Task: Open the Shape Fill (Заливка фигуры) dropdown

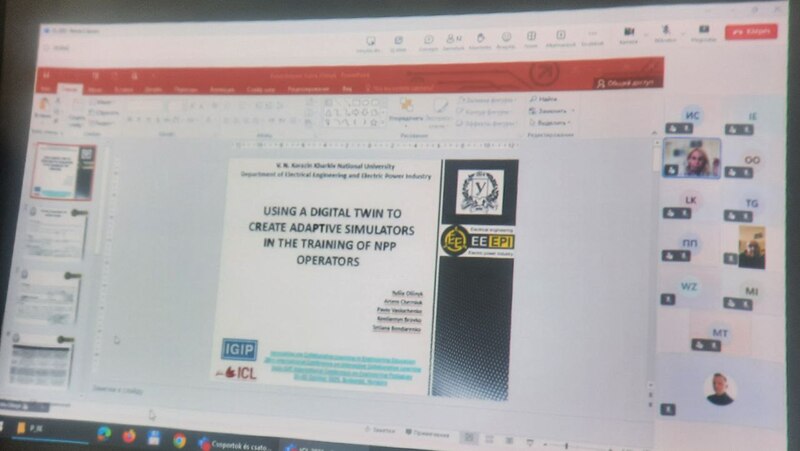Action: (x=487, y=100)
